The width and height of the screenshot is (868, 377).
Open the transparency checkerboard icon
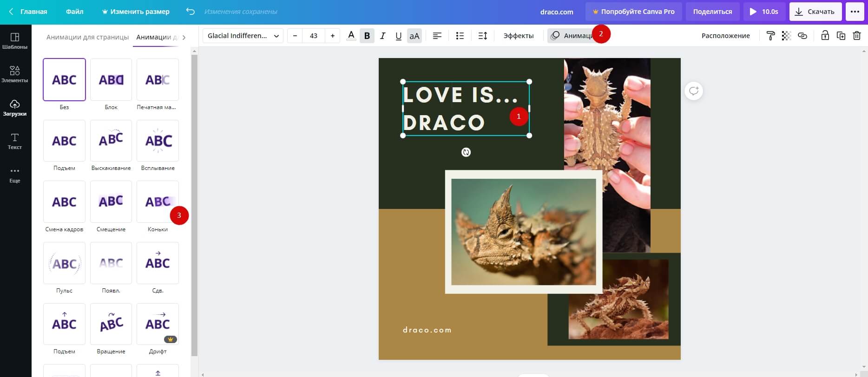point(786,36)
